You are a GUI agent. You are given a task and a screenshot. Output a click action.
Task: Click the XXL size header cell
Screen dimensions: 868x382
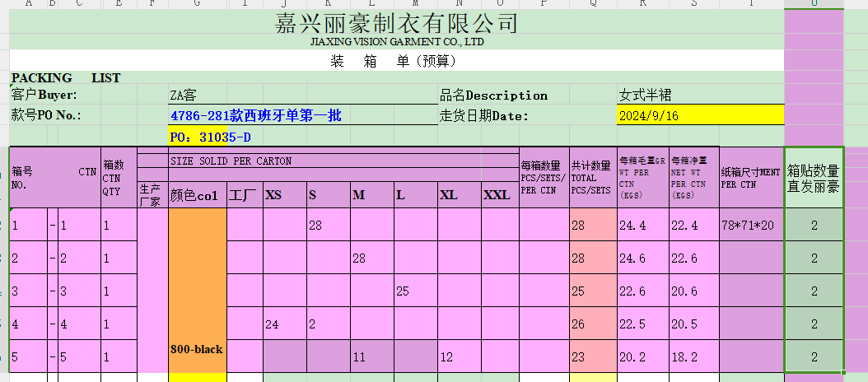[497, 195]
